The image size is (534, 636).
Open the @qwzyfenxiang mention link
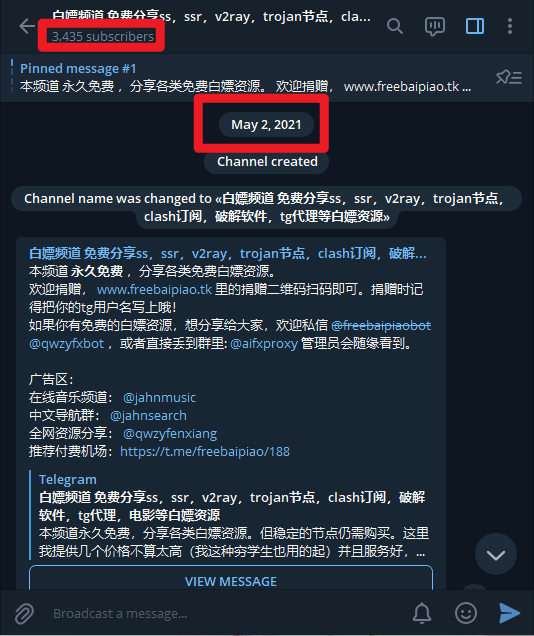point(170,434)
